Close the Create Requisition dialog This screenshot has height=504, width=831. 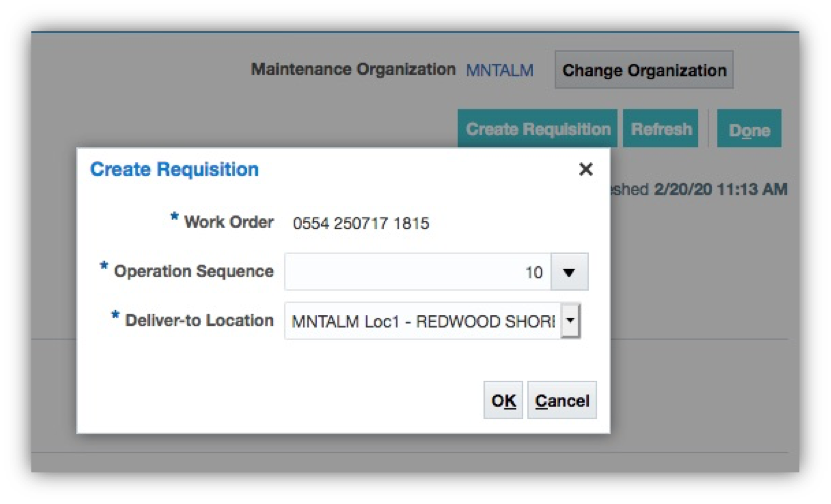pyautogui.click(x=586, y=169)
